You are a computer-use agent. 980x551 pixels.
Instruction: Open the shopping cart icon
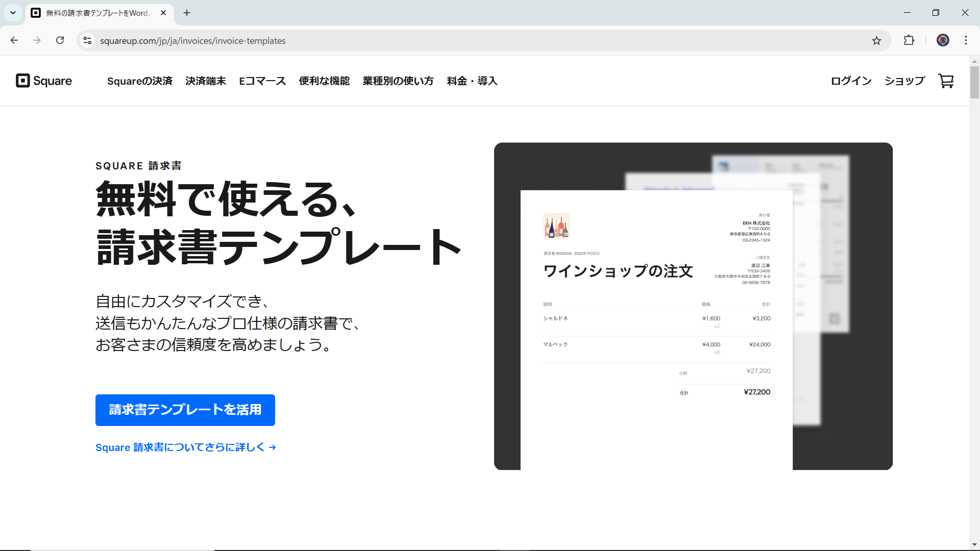pos(946,81)
